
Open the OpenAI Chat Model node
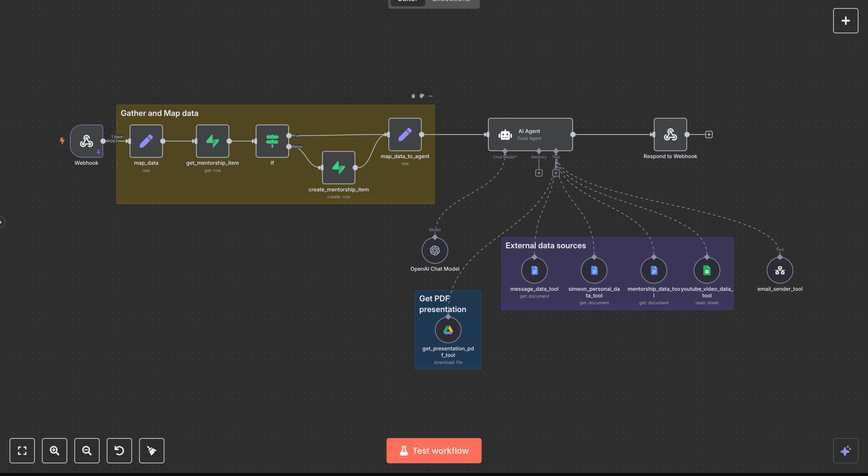[x=435, y=250]
